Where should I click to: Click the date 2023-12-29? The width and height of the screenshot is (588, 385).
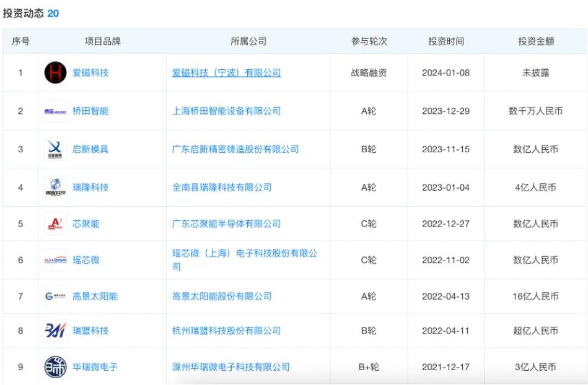[446, 111]
